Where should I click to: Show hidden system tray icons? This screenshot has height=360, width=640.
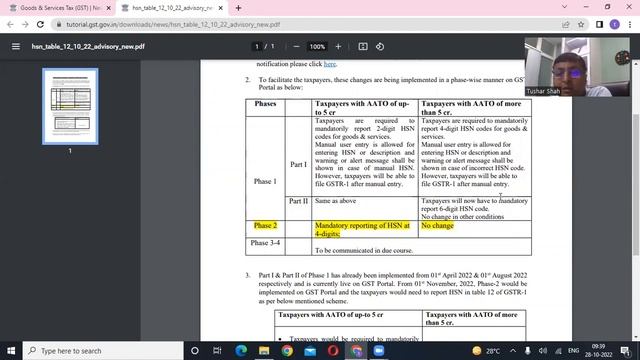point(513,351)
